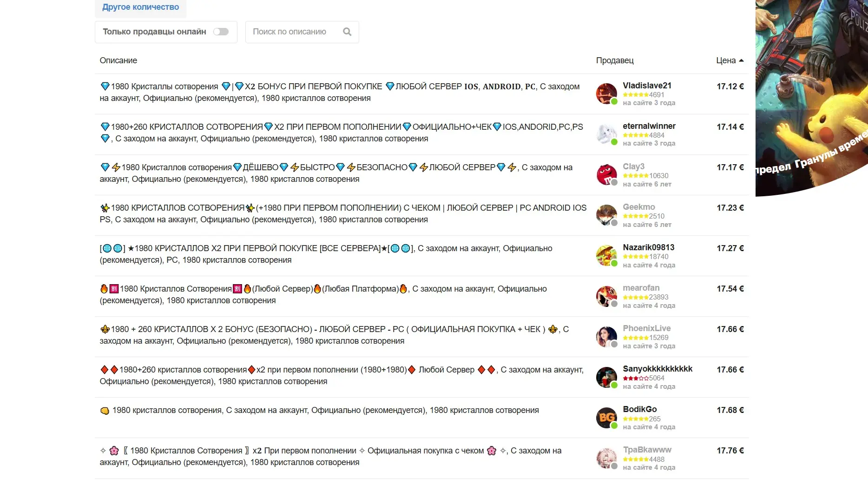Image resolution: width=868 pixels, height=486 pixels.
Task: Open the 17.12 € offer row
Action: tap(421, 93)
